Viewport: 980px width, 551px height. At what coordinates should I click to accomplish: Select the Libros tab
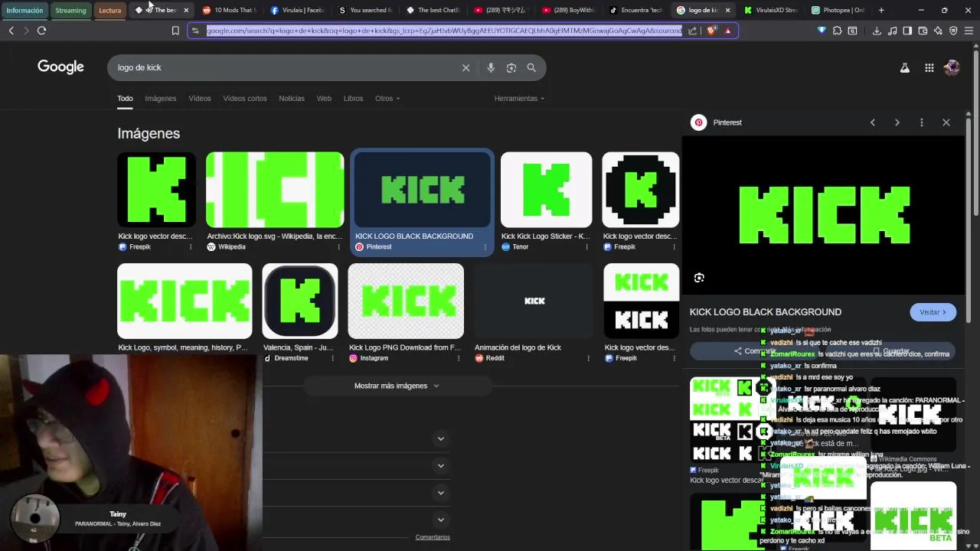point(353,98)
